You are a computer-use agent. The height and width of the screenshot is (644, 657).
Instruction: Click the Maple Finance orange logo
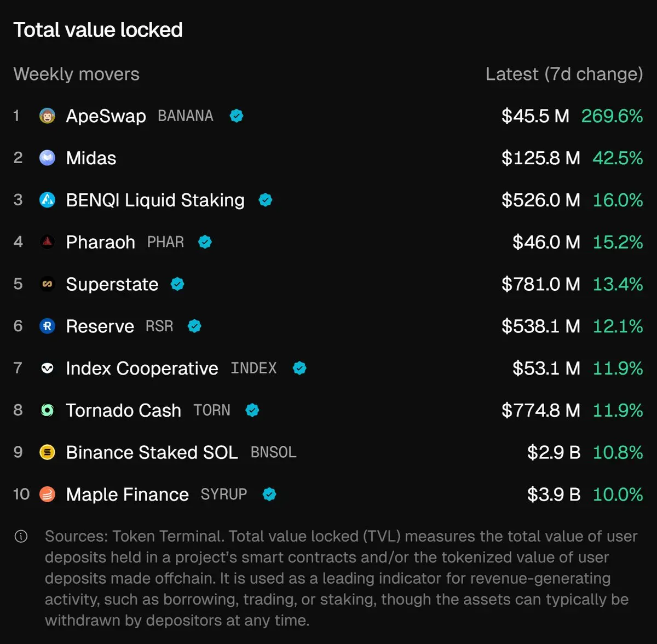(x=48, y=495)
